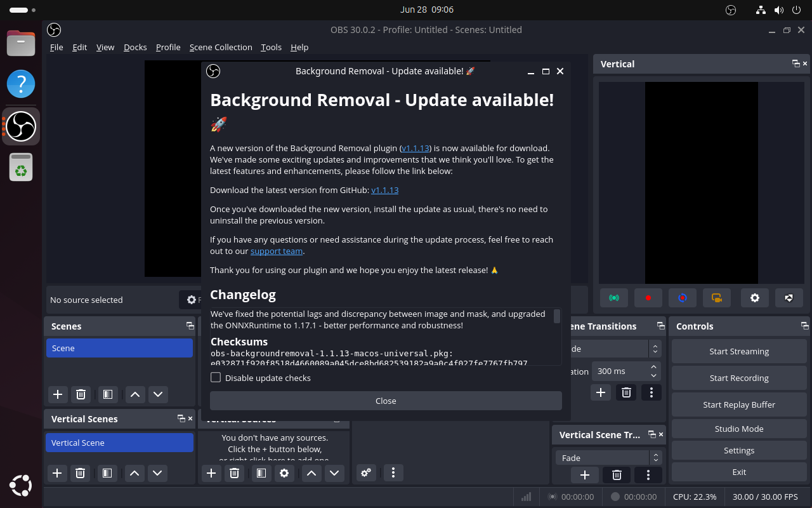Remove vertical source with trash icon

click(234, 473)
